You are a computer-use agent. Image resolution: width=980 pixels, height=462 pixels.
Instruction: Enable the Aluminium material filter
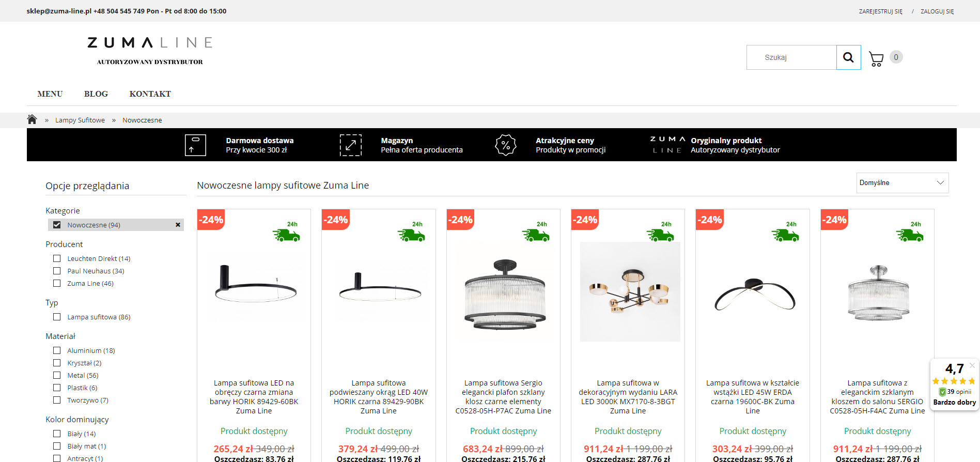pyautogui.click(x=57, y=350)
